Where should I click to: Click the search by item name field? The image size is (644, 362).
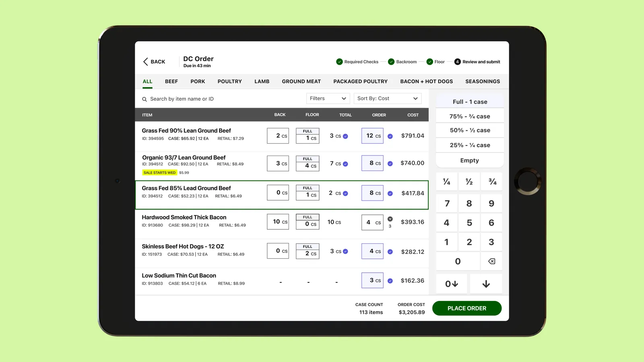pos(182,99)
